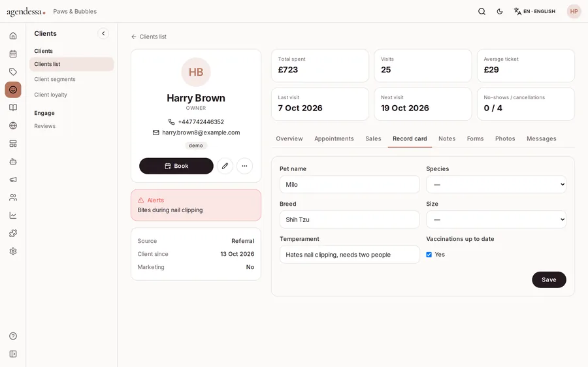Click the alert triangle icon in Alerts
588x367 pixels.
pos(141,200)
